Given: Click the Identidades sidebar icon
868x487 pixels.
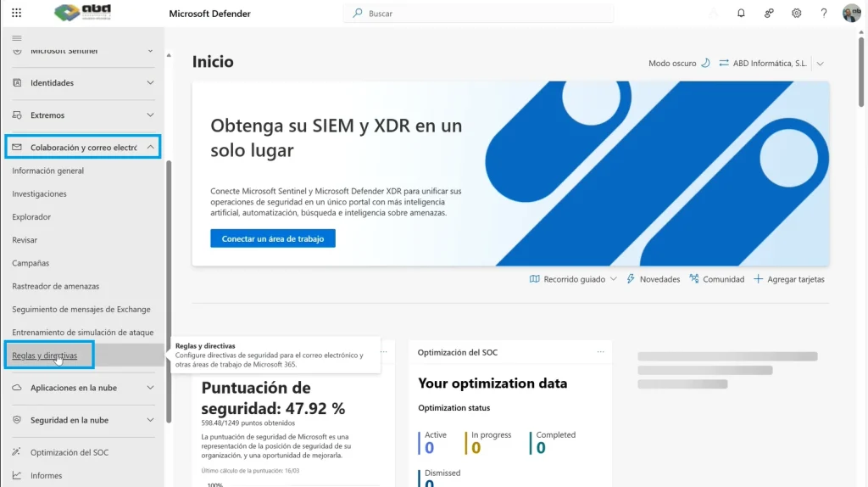Looking at the screenshot, I should tap(17, 82).
